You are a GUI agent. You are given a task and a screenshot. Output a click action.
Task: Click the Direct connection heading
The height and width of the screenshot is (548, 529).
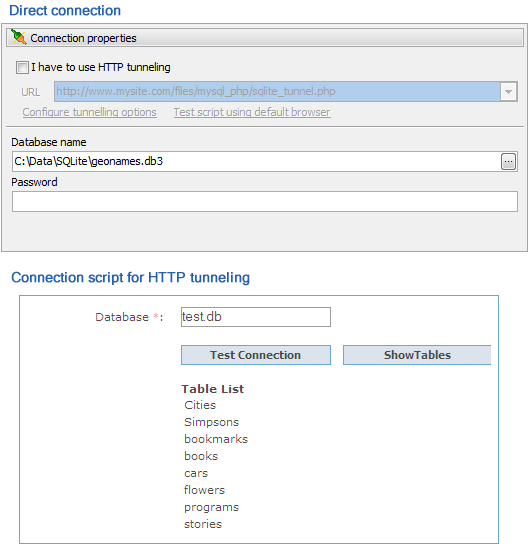65,10
